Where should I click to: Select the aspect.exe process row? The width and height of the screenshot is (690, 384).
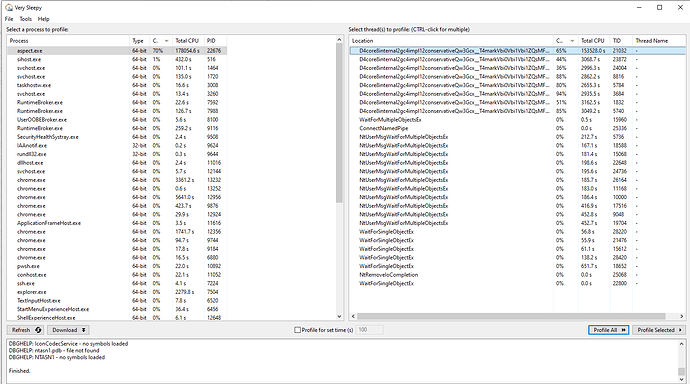[117, 51]
